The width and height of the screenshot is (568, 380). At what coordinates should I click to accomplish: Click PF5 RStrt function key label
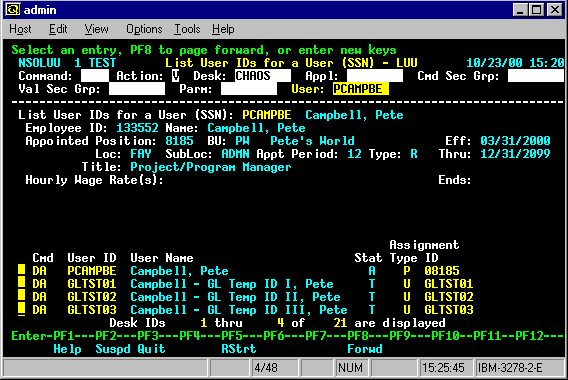coord(239,349)
